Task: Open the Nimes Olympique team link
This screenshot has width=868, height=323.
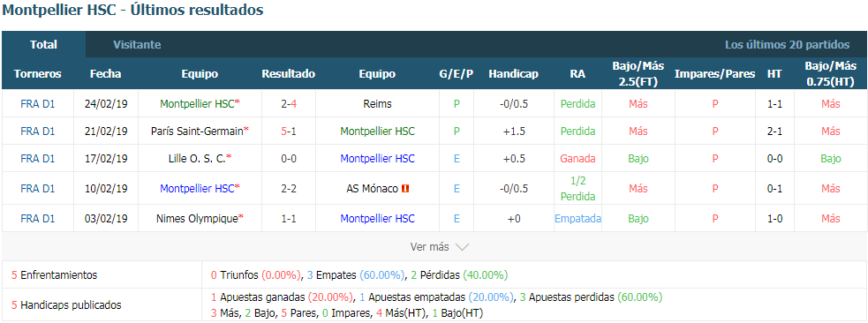Action: 197,219
